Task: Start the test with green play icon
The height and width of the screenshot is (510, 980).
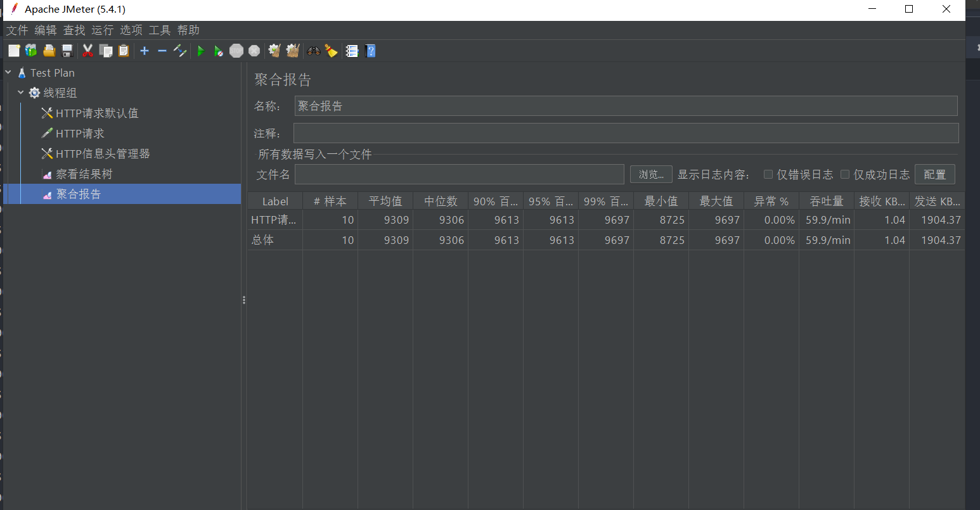Action: coord(201,51)
